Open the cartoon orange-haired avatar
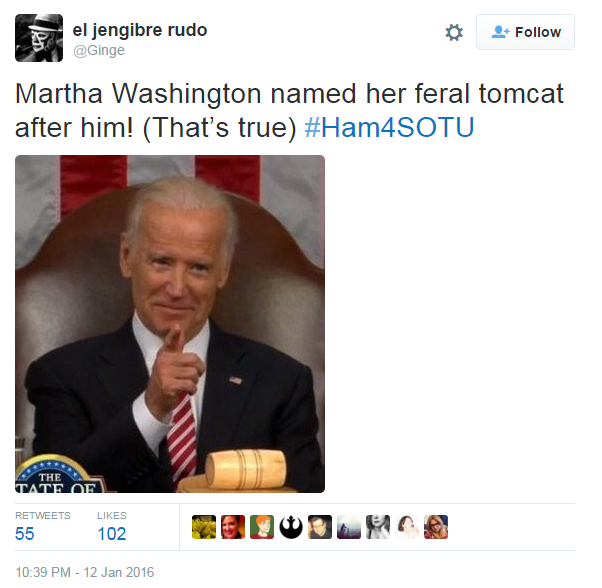602x588 pixels. (x=262, y=527)
